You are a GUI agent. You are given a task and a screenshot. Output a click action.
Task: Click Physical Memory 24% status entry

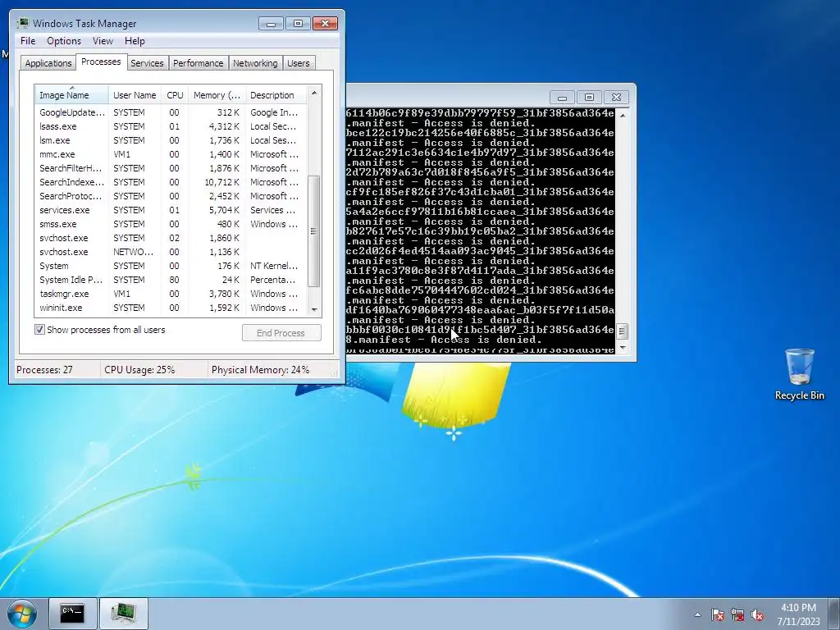point(260,370)
